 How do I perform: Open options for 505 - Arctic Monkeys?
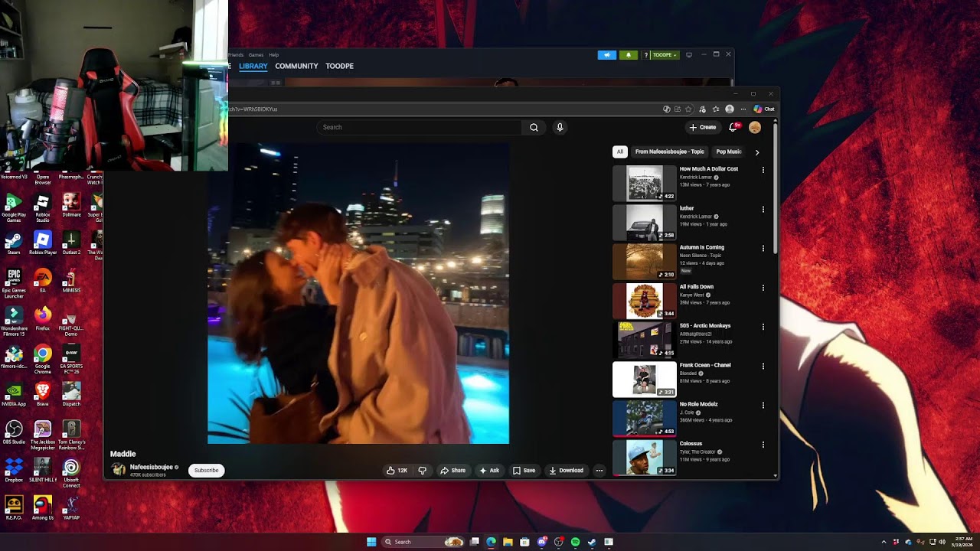tap(763, 327)
